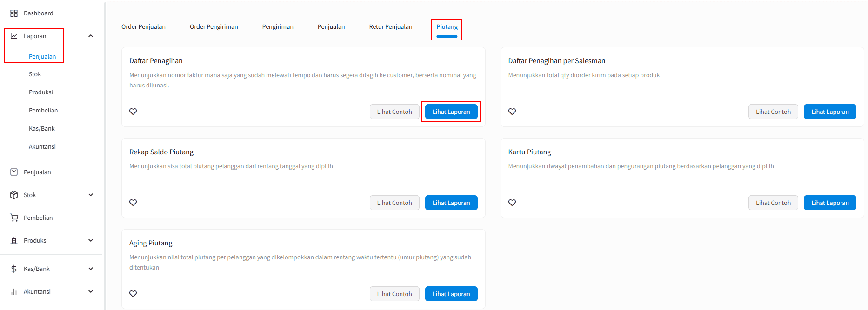Image resolution: width=868 pixels, height=310 pixels.
Task: Favorite the Daftar Penagihan report
Action: (x=133, y=112)
